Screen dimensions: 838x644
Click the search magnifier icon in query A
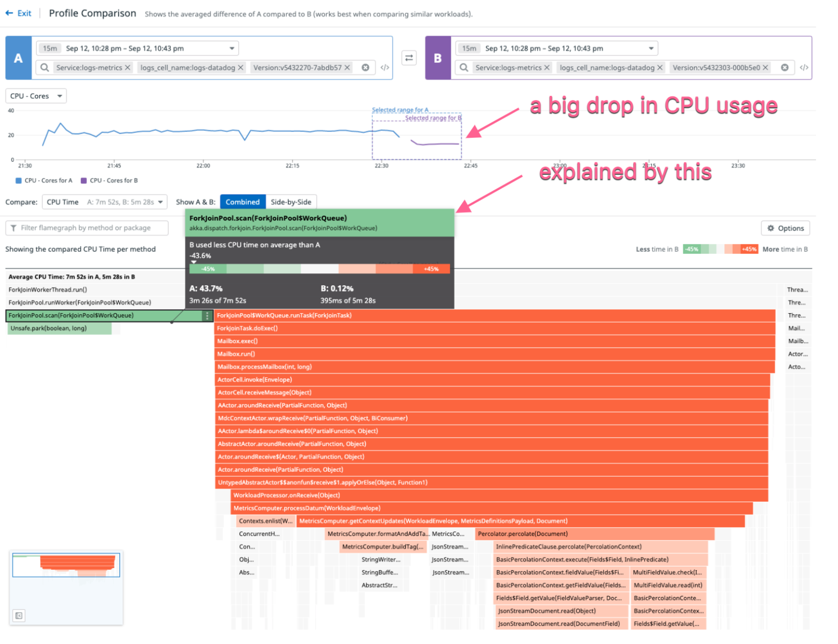coord(45,68)
